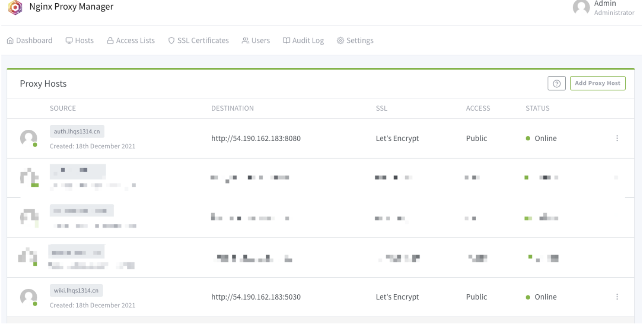Screen dimensions: 644x328
Task: Open the help question mark icon
Action: (x=557, y=84)
